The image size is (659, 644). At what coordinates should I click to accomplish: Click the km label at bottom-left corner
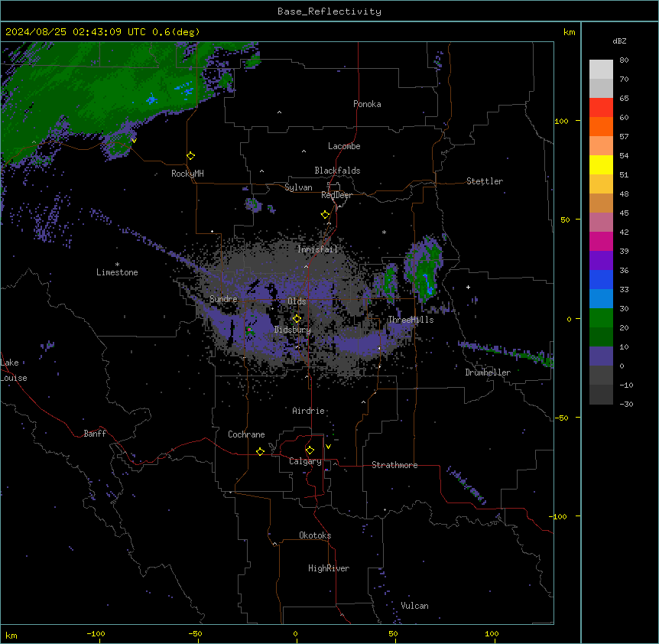click(x=11, y=635)
